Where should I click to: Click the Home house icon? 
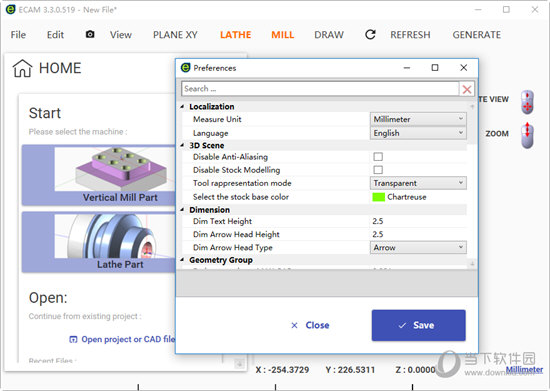point(22,68)
